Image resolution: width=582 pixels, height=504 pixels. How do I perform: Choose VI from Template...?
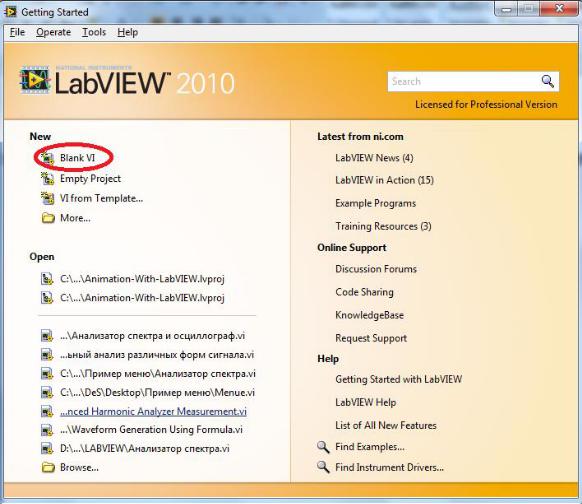click(101, 199)
